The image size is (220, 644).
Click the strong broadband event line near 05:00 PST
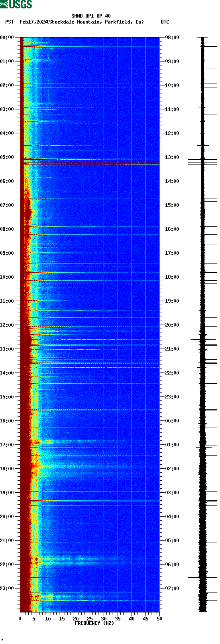(x=90, y=159)
